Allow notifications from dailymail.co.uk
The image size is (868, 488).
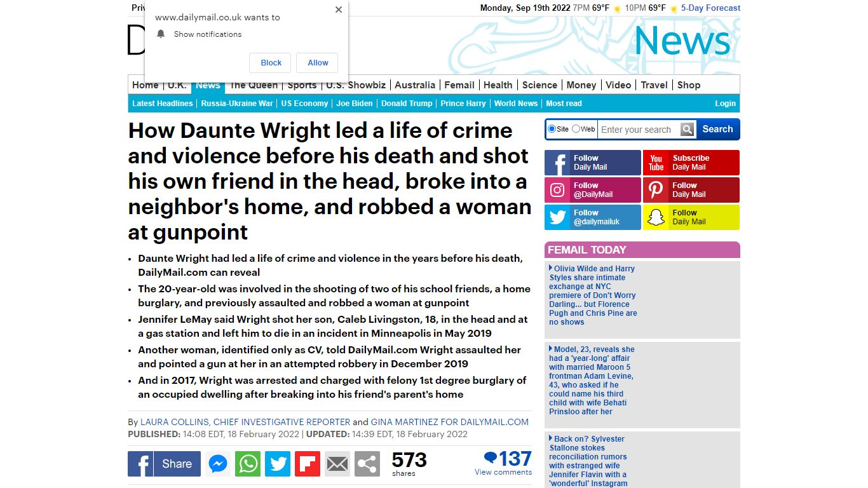318,63
